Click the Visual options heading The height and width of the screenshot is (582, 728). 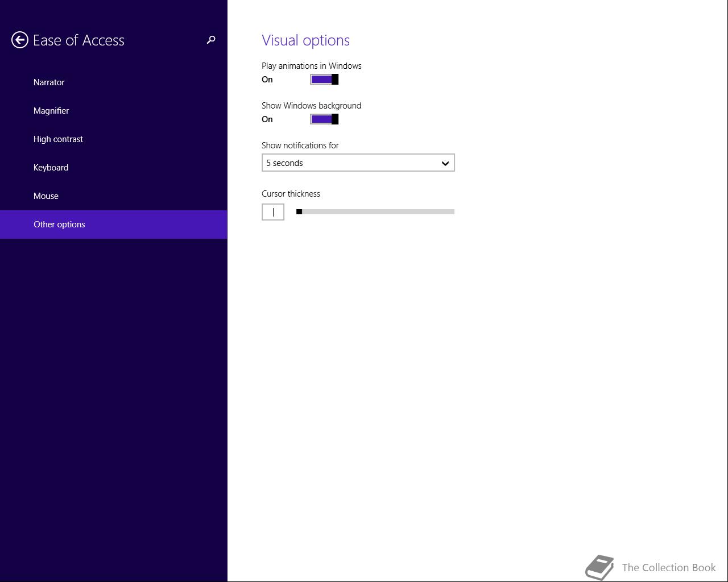click(x=305, y=40)
